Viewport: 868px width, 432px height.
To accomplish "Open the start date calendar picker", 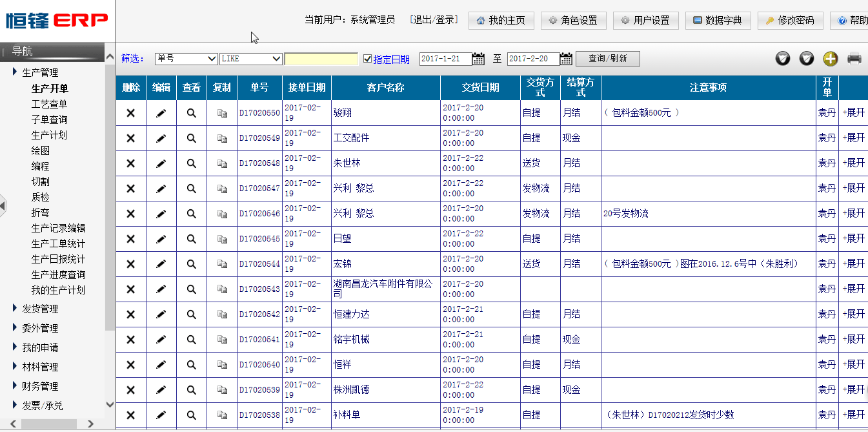I will [x=478, y=59].
